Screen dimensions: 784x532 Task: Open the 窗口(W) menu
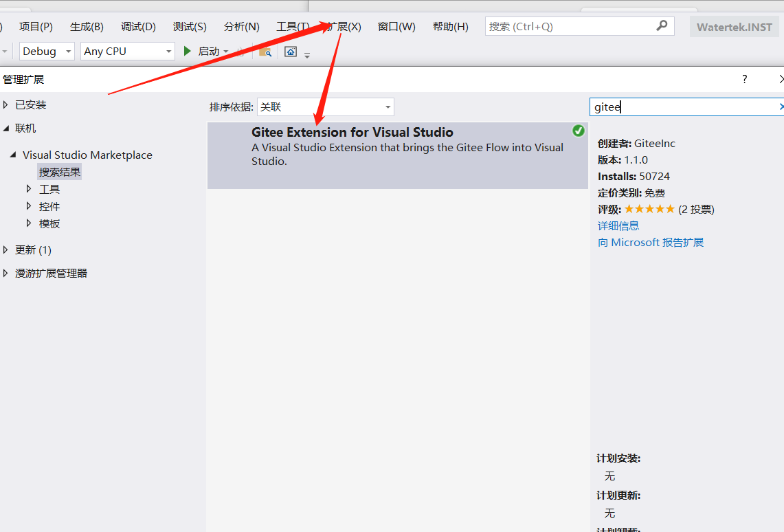[x=396, y=26]
